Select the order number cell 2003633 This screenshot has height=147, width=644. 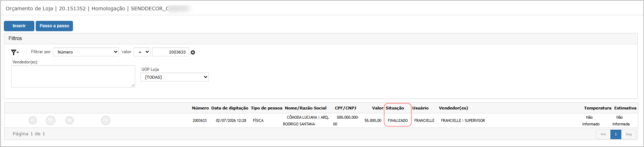[x=200, y=120]
